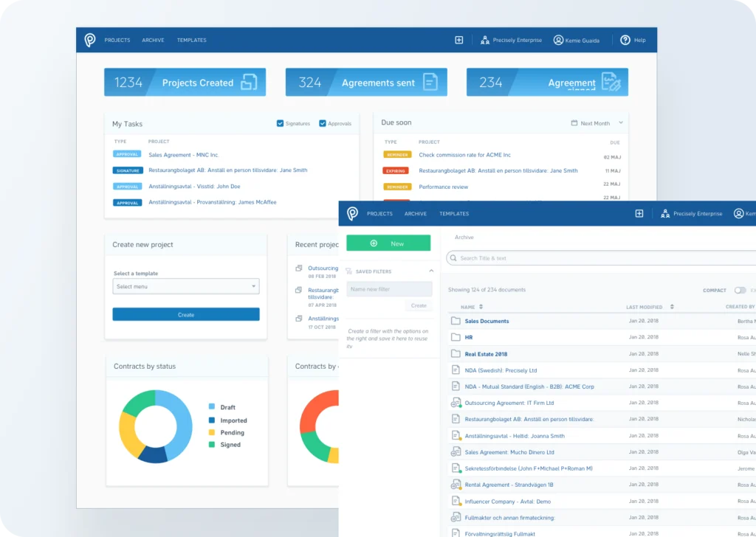Open Check commission rate for ACME Inc
The image size is (756, 537).
(x=465, y=155)
